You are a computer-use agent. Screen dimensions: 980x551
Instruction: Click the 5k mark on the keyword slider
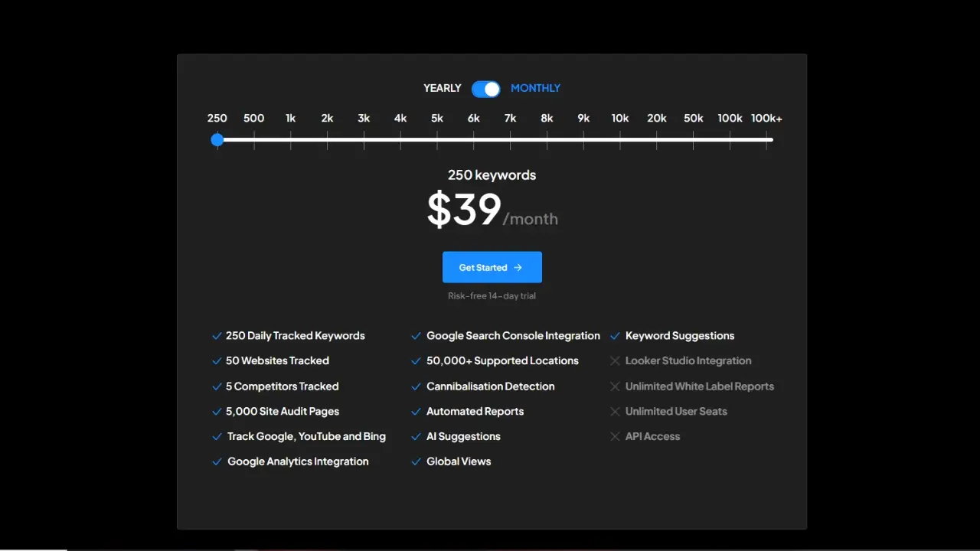coord(436,140)
